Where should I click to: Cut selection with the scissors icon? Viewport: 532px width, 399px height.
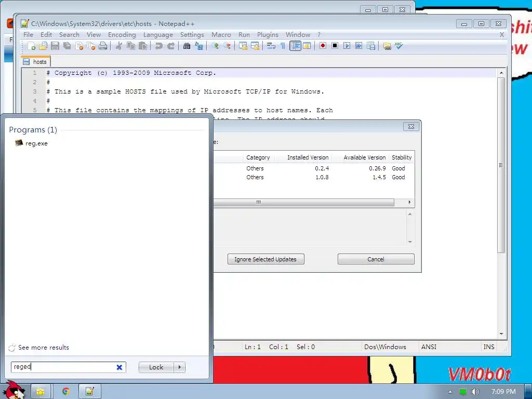[x=119, y=46]
